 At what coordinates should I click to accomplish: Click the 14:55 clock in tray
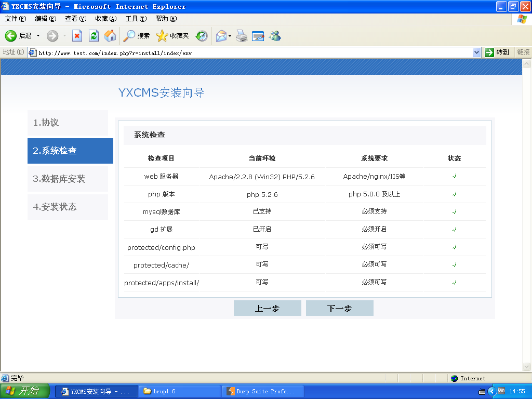(x=517, y=392)
